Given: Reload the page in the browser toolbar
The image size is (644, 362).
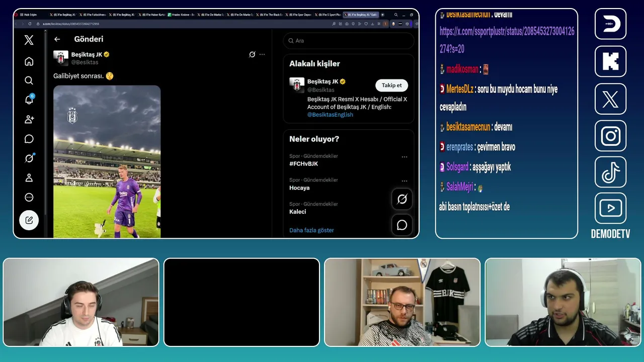Looking at the screenshot, I should click(x=30, y=24).
